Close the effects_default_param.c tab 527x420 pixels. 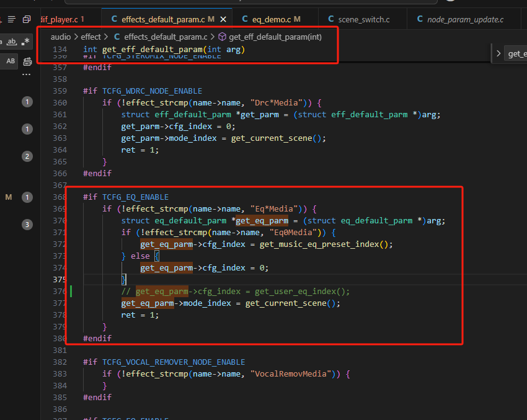[223, 19]
